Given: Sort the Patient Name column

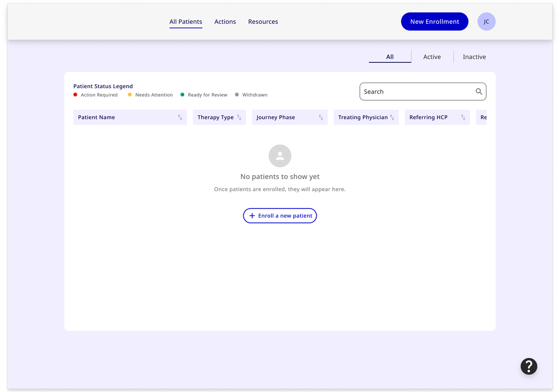Looking at the screenshot, I should 181,117.
